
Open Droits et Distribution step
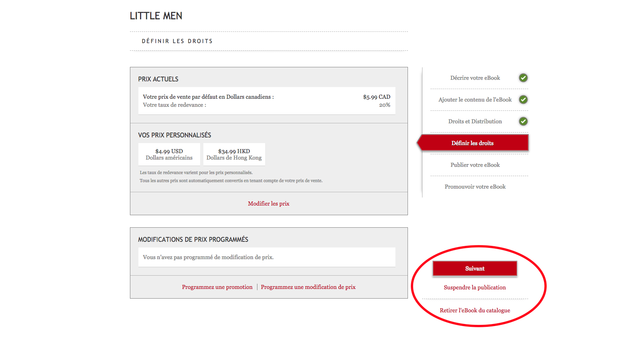coord(475,121)
